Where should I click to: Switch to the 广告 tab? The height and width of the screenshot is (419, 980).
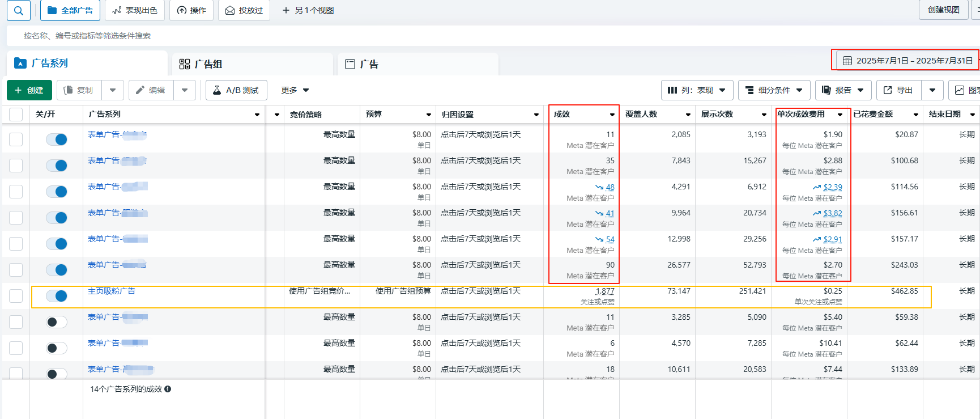point(418,64)
